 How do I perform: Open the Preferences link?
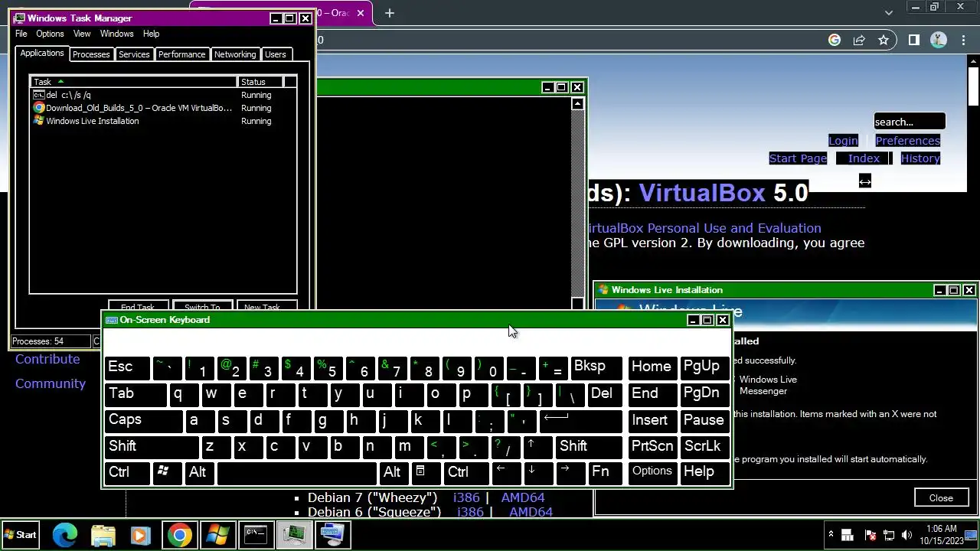907,141
